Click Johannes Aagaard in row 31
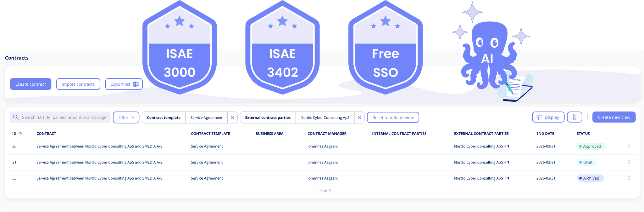This screenshot has height=212, width=644. [323, 162]
